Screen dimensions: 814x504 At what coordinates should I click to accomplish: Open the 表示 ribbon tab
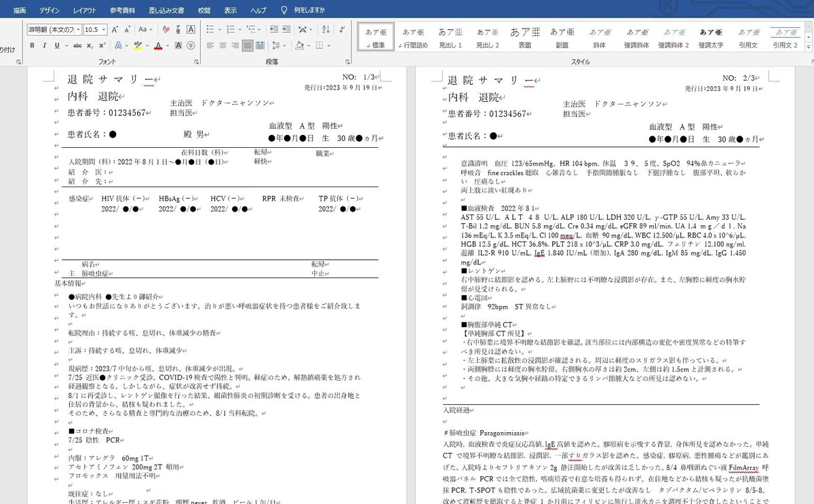[231, 10]
